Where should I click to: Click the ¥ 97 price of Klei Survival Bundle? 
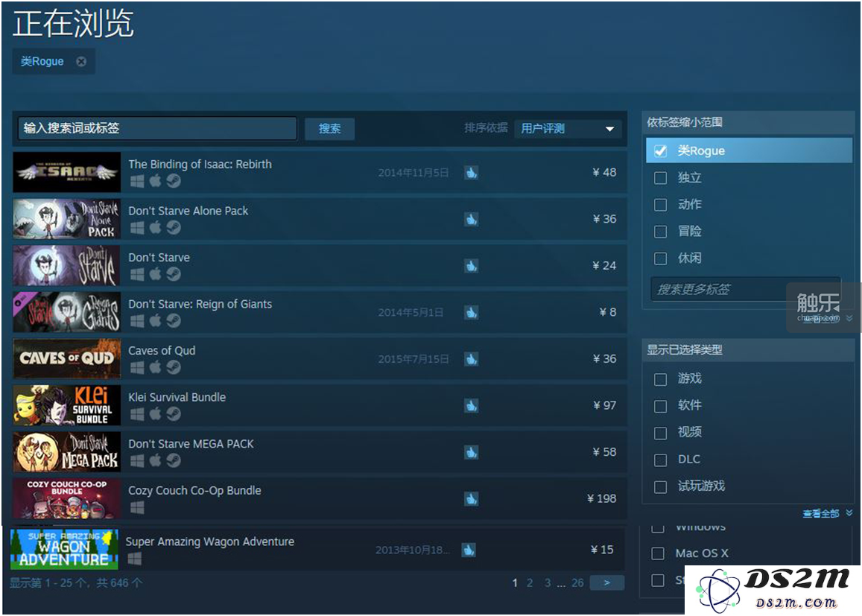point(604,405)
